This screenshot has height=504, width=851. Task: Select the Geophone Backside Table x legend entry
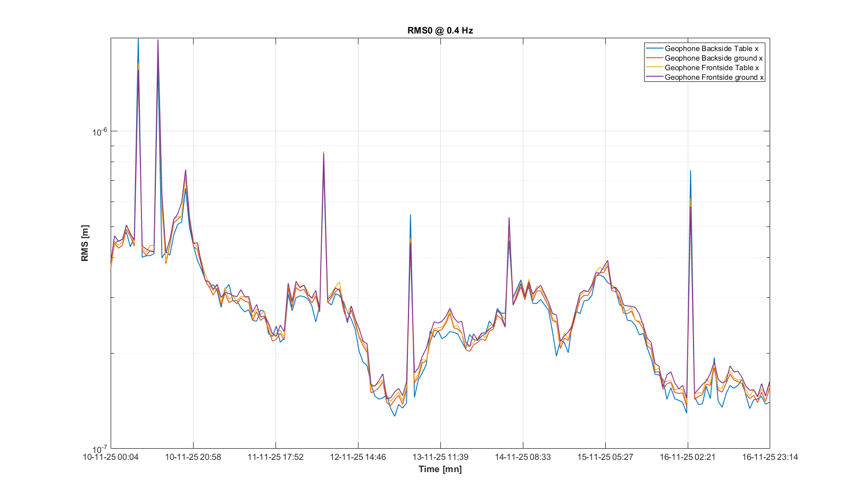click(x=711, y=48)
